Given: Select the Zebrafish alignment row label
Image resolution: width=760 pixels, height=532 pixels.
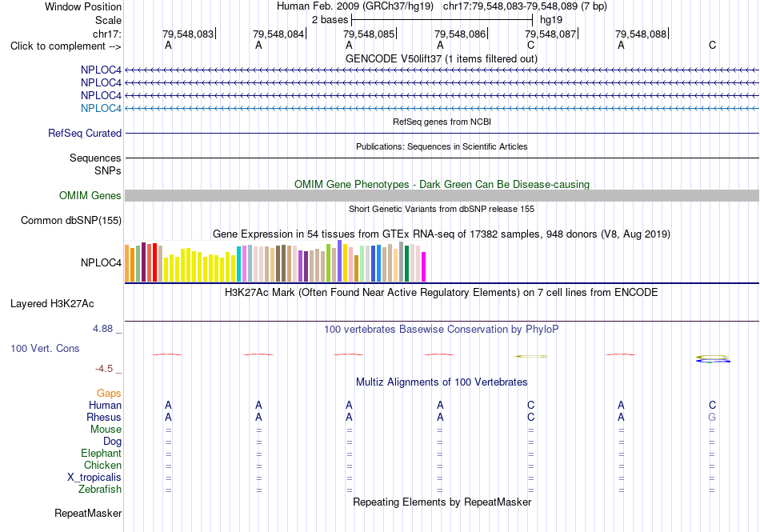Looking at the screenshot, I should pyautogui.click(x=100, y=490).
